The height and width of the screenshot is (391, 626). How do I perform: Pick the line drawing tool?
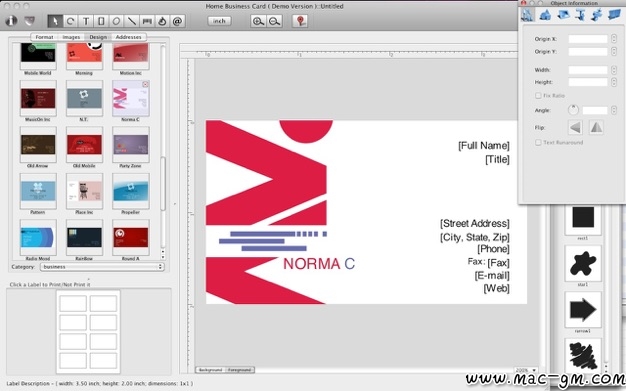[131, 21]
